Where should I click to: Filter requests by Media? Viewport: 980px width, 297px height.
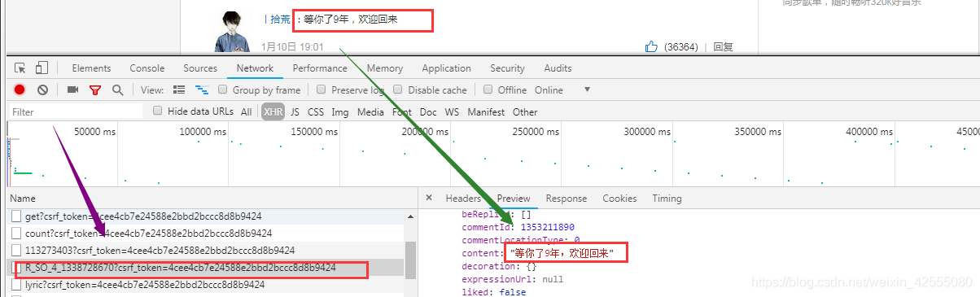[370, 112]
